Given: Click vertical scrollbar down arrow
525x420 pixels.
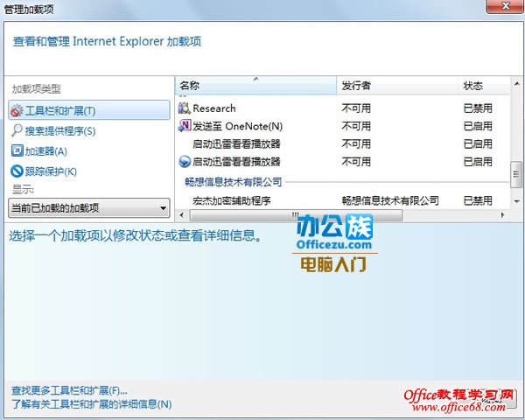Looking at the screenshot, I should pos(516,201).
